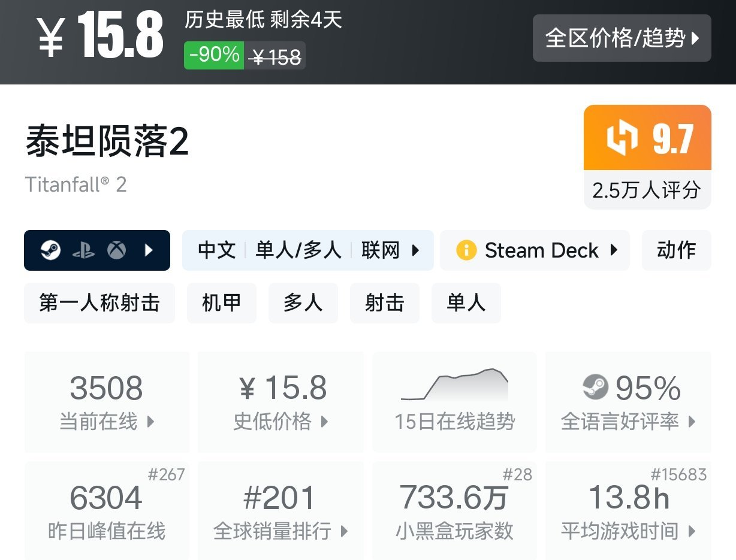736x560 pixels.
Task: Tap the 动作 genre tag
Action: click(676, 250)
